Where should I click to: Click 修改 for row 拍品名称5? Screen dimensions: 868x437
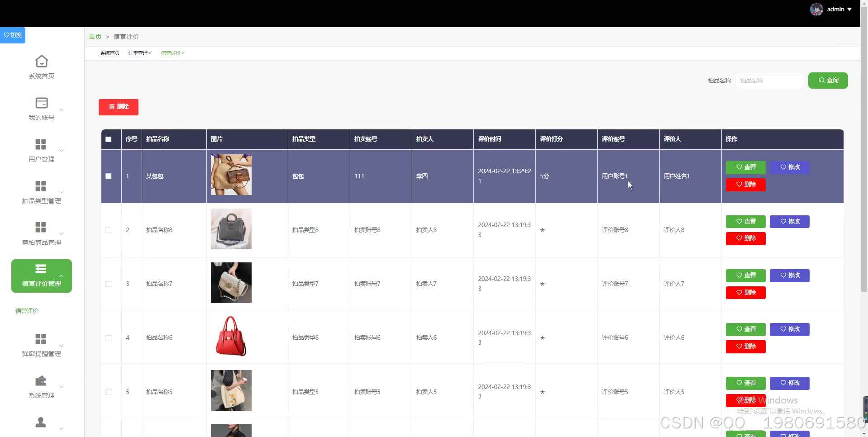(x=789, y=383)
